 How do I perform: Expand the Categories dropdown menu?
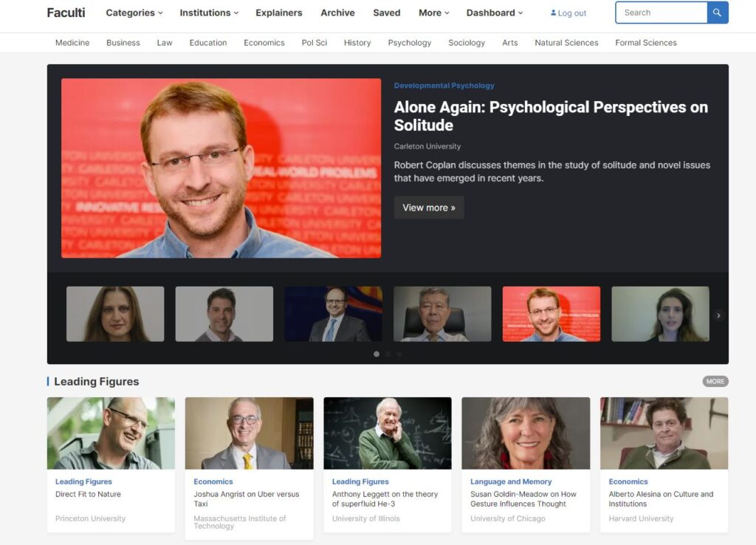(134, 13)
